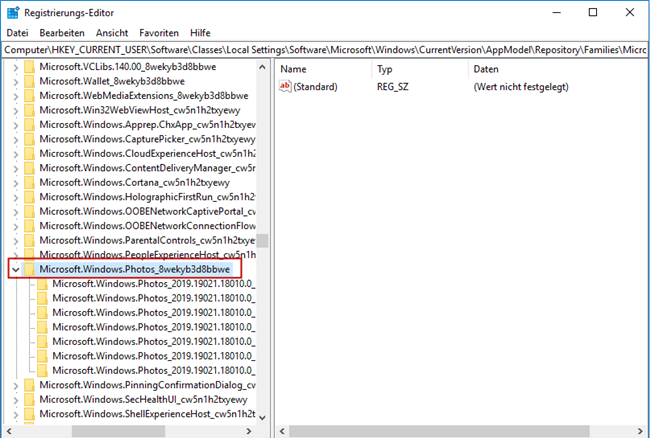Click the Registry Editor app icon in title bar
Screen dimensions: 650x438
tap(11, 12)
